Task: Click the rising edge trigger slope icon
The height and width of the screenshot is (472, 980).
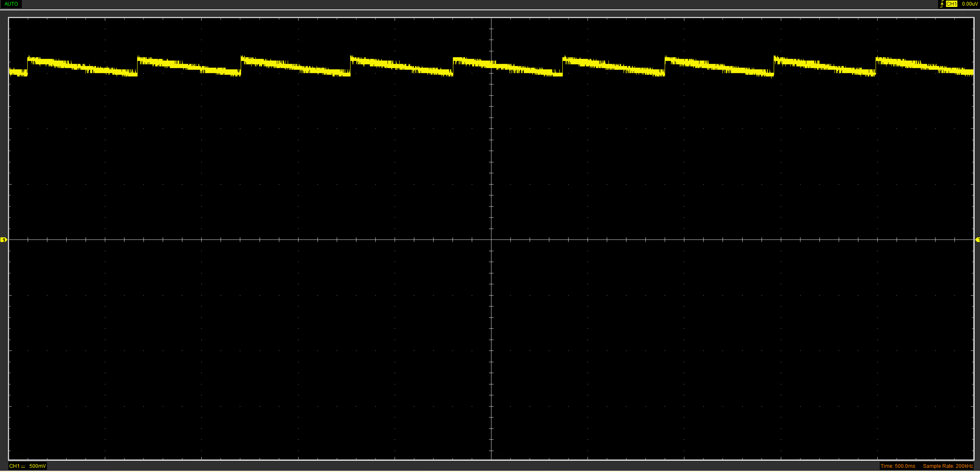Action: tap(942, 4)
